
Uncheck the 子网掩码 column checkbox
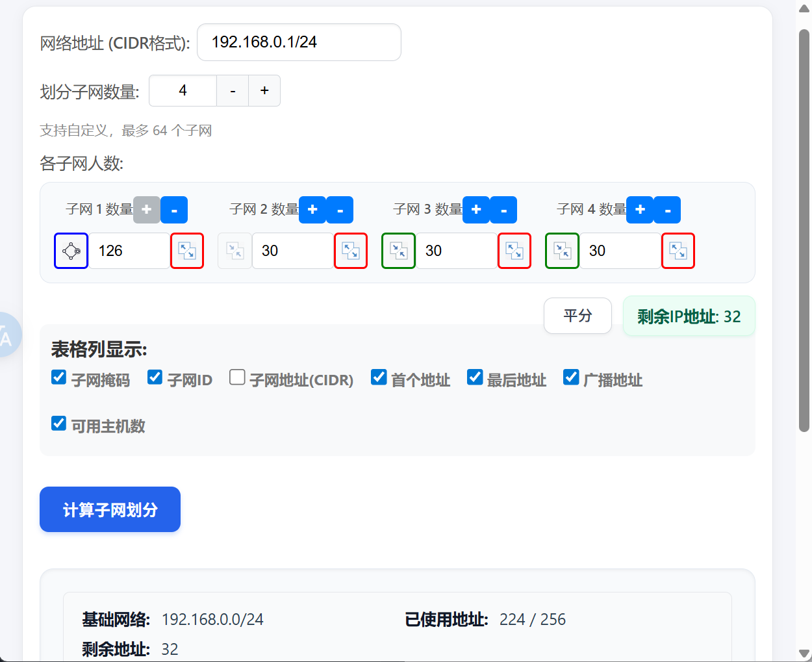coord(59,377)
